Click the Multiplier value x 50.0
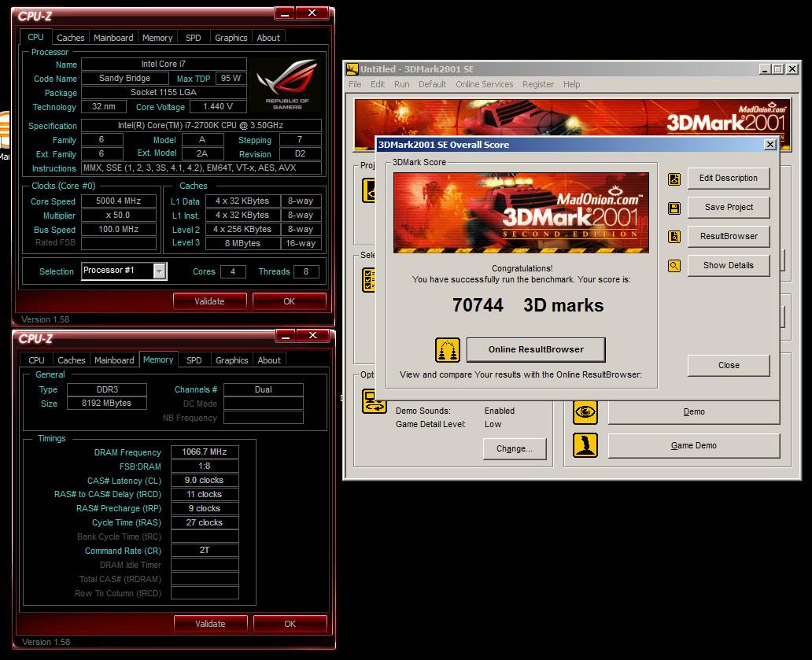Viewport: 812px width, 660px height. coord(119,216)
